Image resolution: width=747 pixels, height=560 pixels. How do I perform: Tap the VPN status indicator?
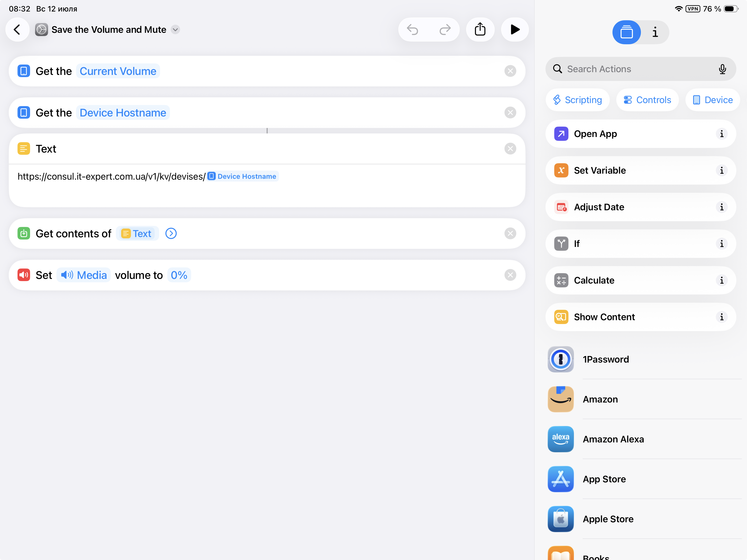(x=693, y=9)
